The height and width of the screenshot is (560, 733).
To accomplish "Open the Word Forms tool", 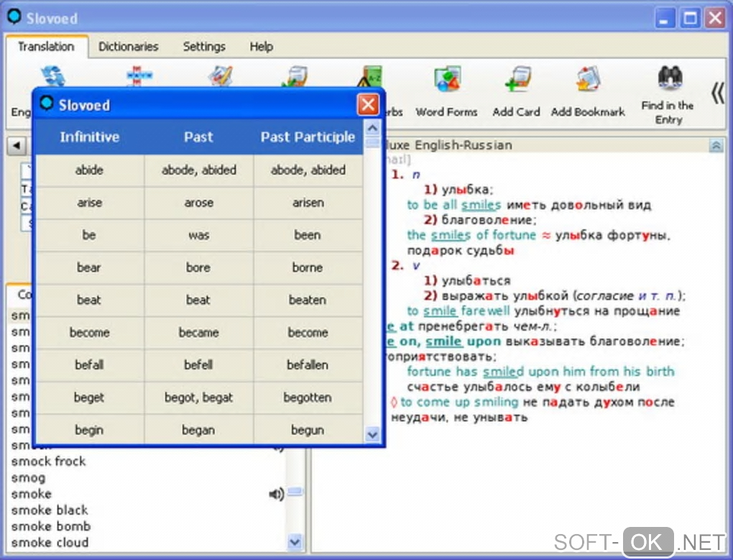I will (x=447, y=91).
